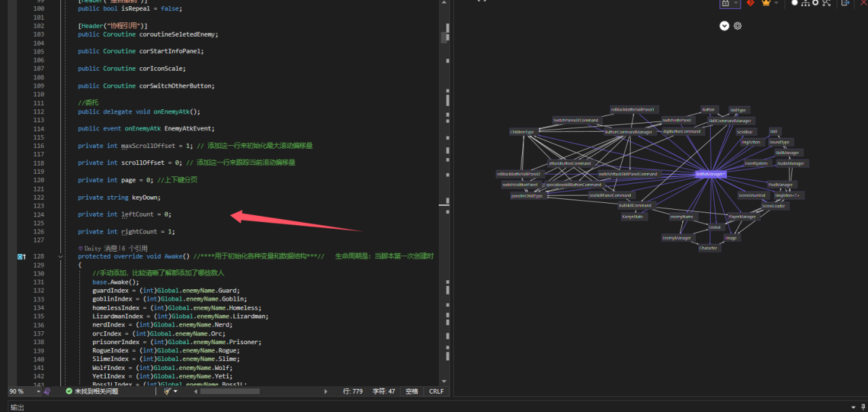Click the red Git diamond icon
Screen dimensions: 868x412
coord(751,3)
